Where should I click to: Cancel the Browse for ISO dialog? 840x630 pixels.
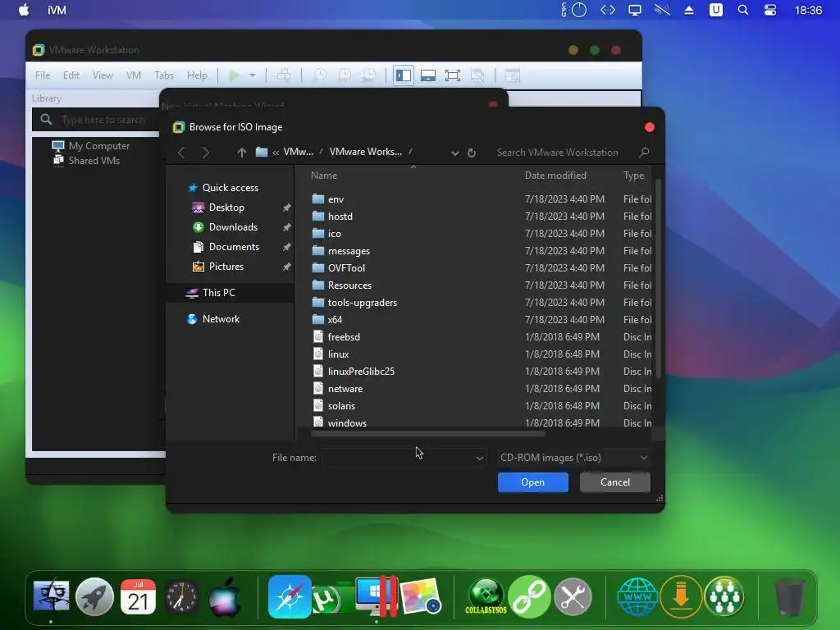pos(615,482)
